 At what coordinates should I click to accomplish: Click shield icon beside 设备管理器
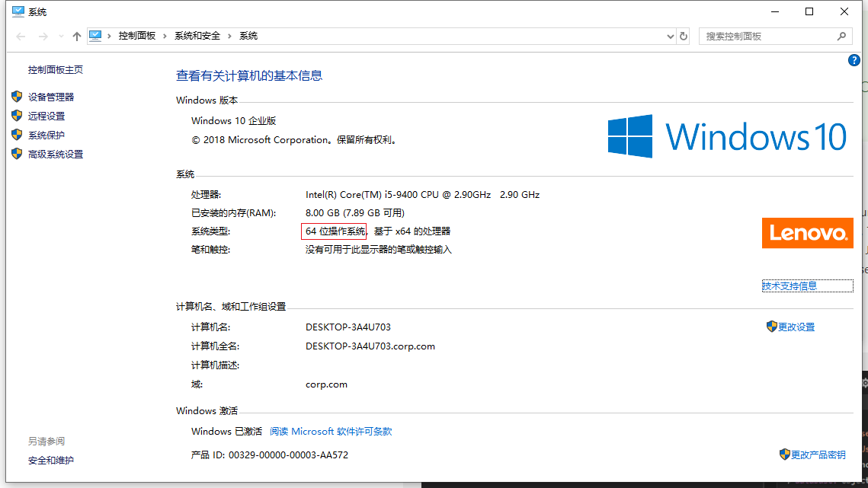[17, 96]
